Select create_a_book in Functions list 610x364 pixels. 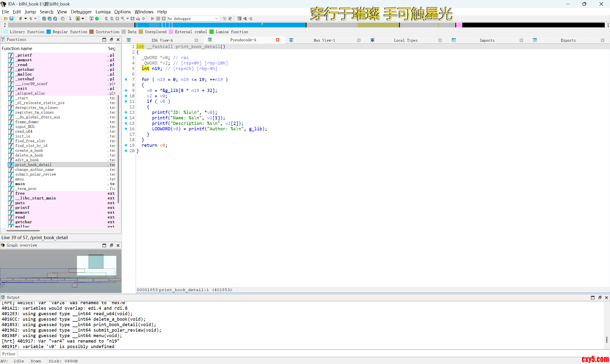tap(29, 150)
